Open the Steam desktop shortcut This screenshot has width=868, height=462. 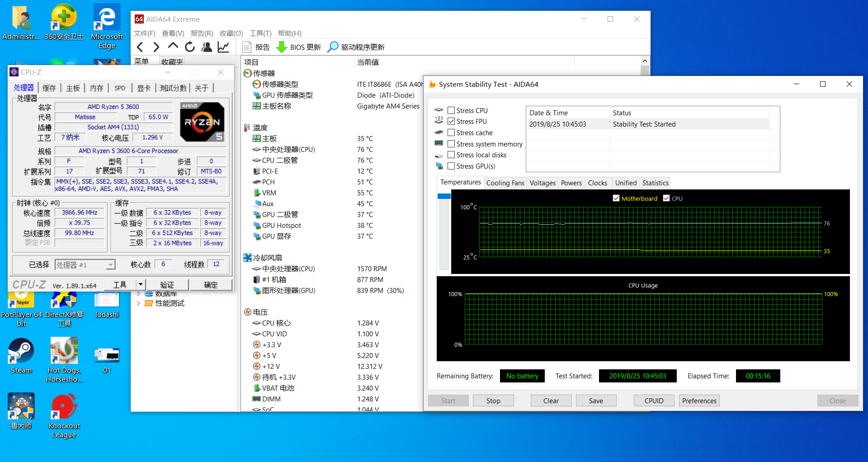(21, 356)
